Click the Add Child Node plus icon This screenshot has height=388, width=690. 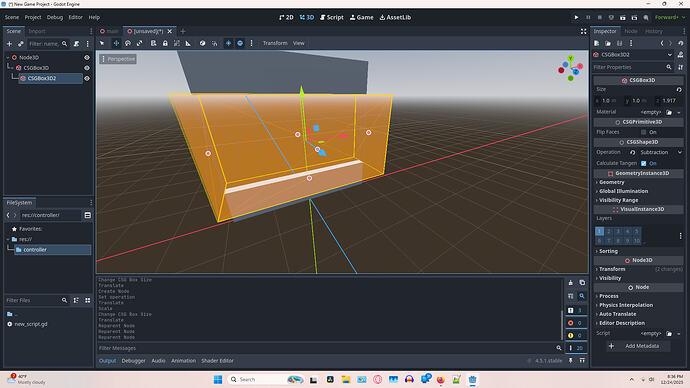pos(9,44)
